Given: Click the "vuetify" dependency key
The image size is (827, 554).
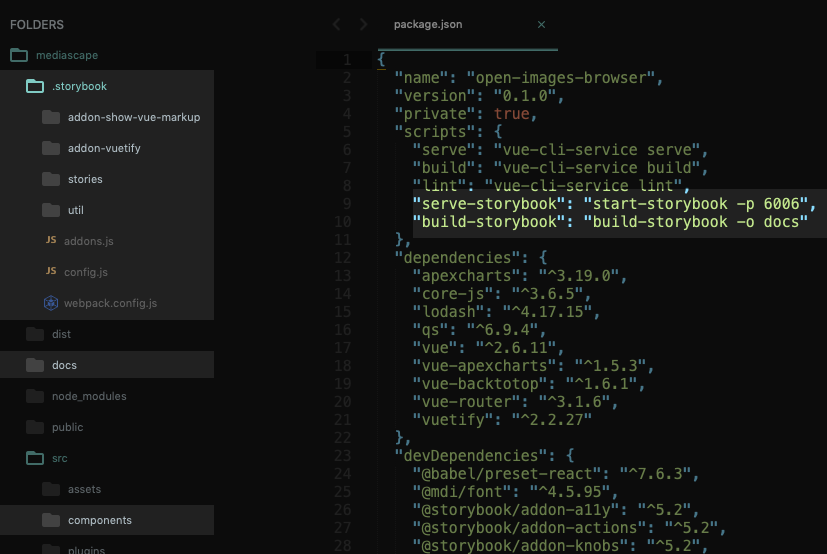Looking at the screenshot, I should pos(453,419).
